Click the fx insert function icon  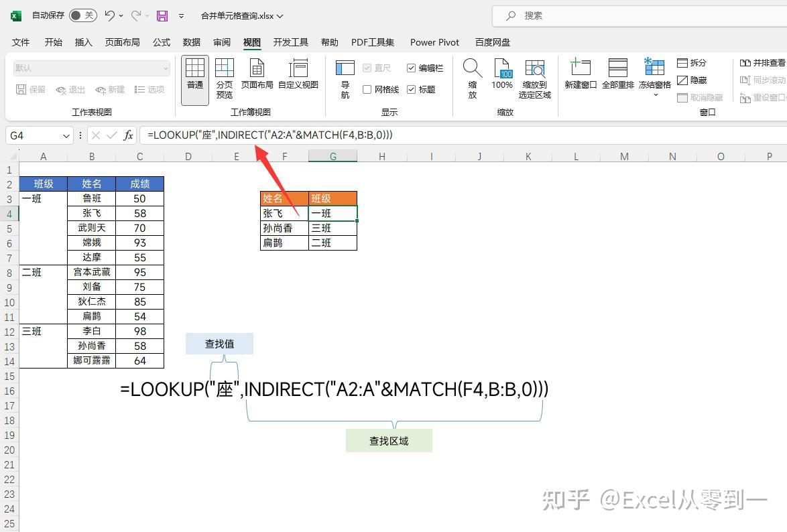click(129, 135)
